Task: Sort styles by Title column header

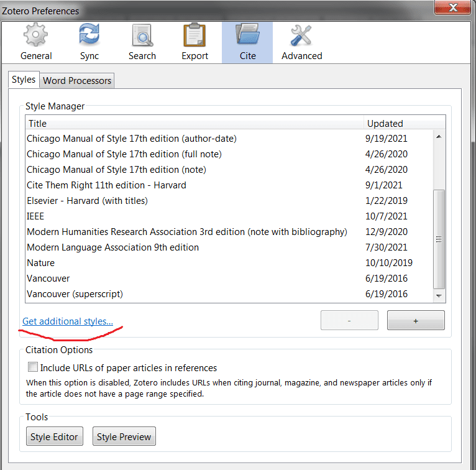Action: 194,123
